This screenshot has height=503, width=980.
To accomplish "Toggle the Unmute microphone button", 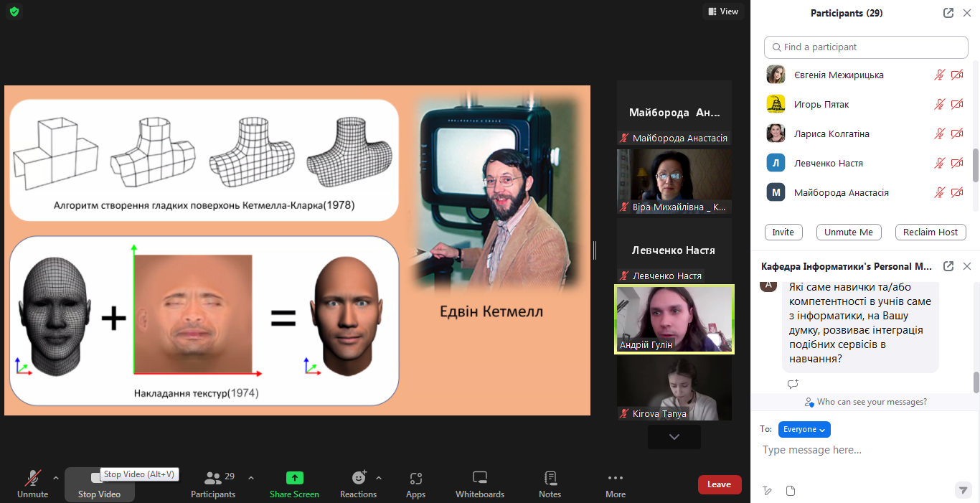I will coord(32,484).
